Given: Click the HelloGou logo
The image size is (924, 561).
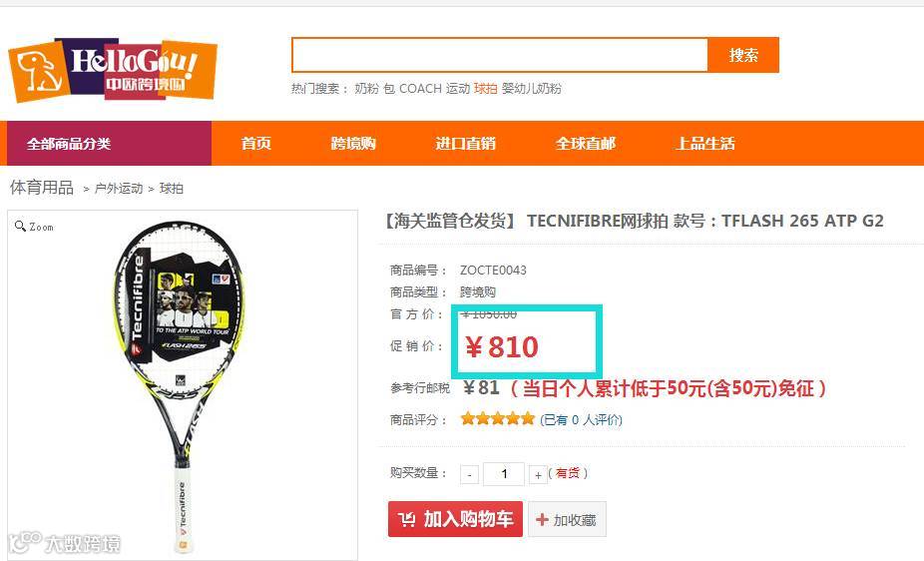Looking at the screenshot, I should tap(112, 70).
